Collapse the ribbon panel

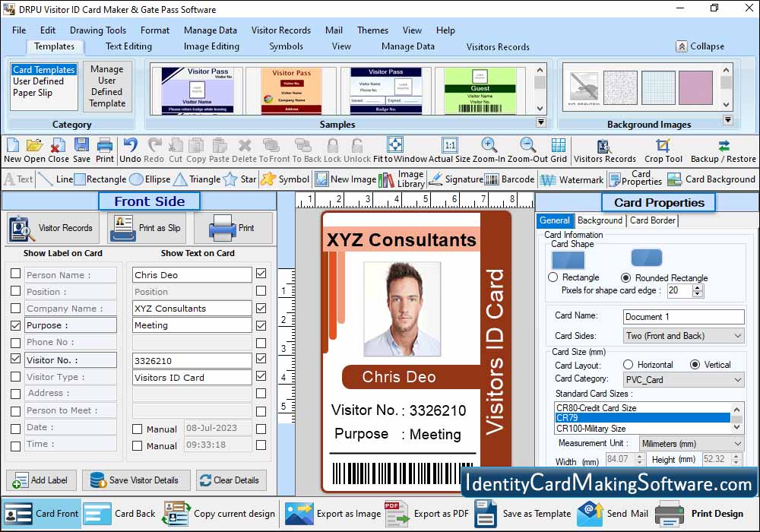701,46
